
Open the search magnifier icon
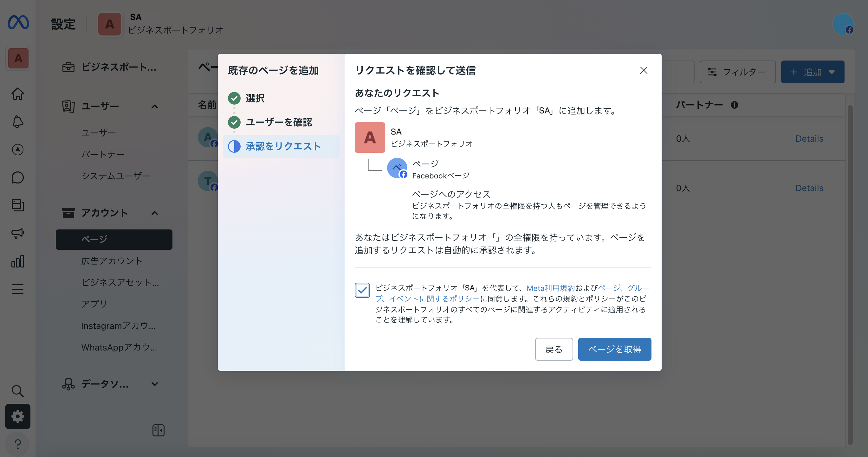[17, 391]
